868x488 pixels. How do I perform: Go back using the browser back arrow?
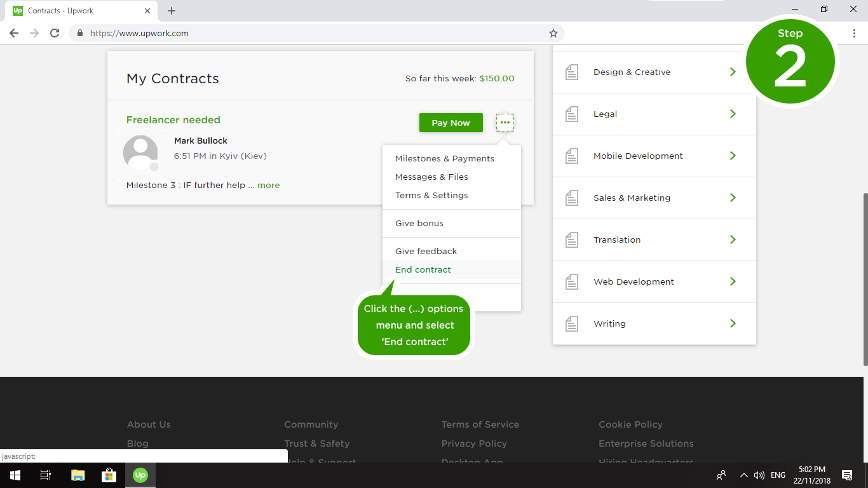click(x=14, y=33)
